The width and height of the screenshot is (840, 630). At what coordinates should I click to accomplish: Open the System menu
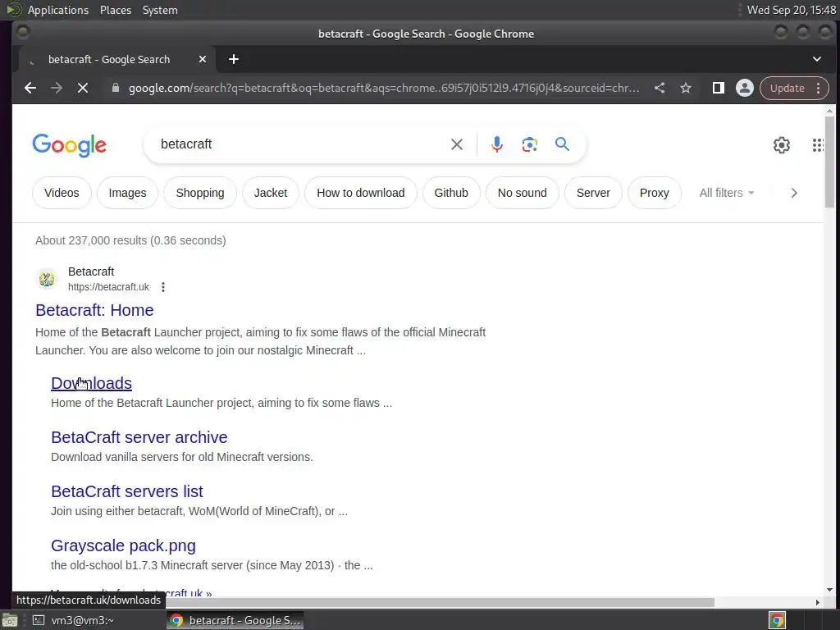[160, 10]
